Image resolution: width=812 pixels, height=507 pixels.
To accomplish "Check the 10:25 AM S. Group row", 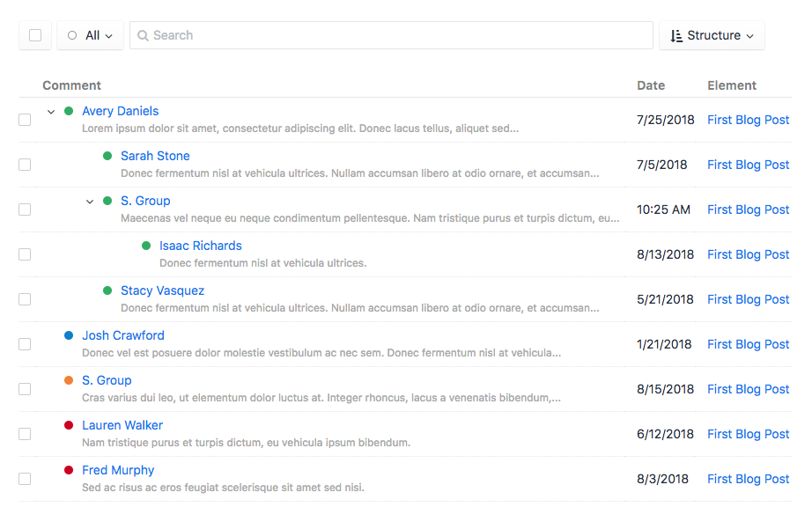I will tap(25, 209).
